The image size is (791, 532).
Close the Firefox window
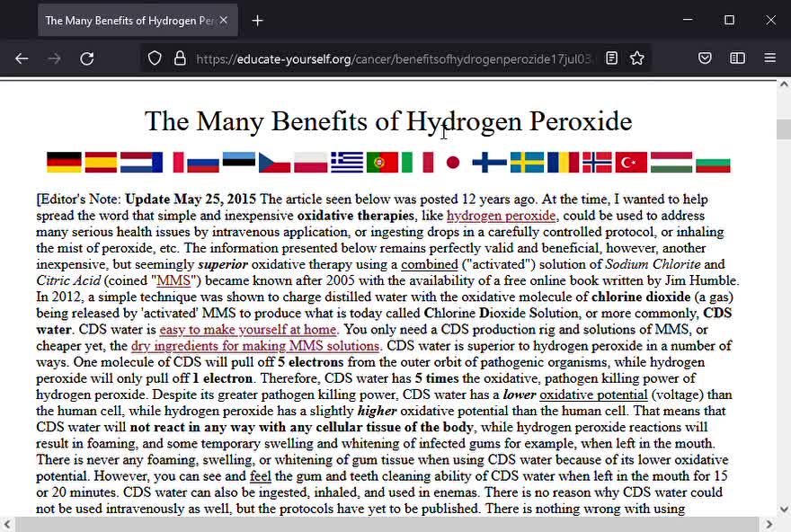pyautogui.click(x=771, y=20)
